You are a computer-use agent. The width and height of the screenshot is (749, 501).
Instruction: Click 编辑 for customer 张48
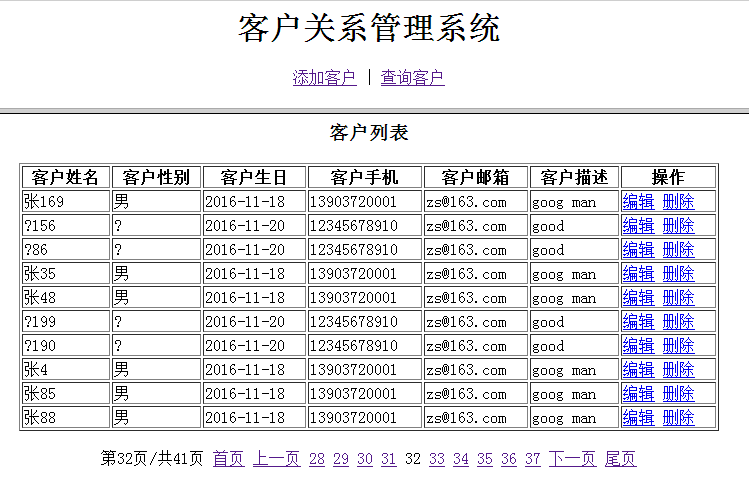coord(638,298)
